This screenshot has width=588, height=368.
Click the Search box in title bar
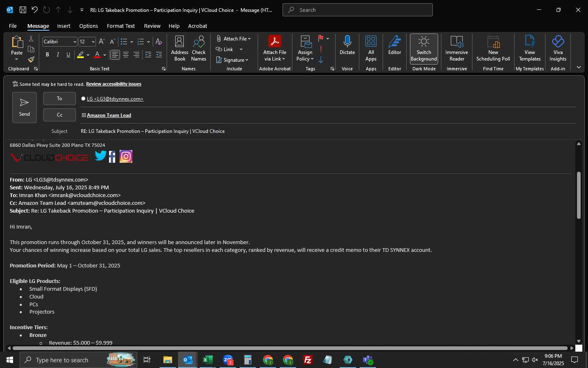(x=358, y=10)
